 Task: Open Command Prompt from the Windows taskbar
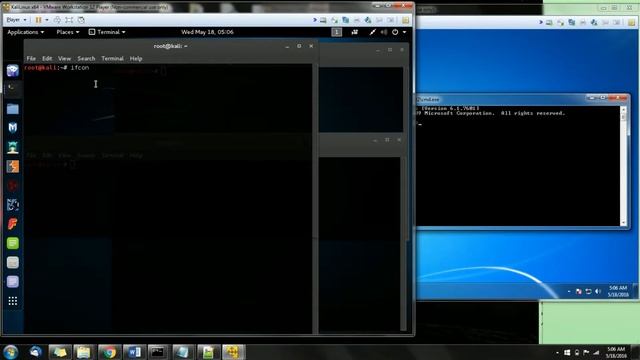158,352
